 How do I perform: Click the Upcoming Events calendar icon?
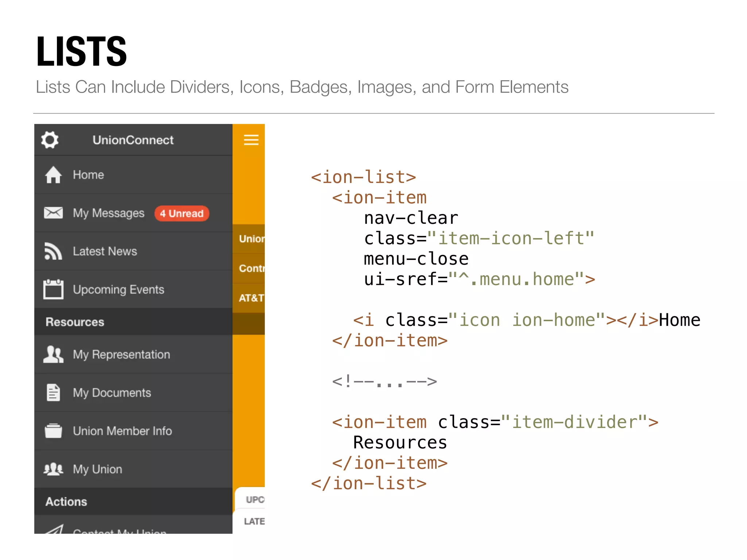coord(53,289)
